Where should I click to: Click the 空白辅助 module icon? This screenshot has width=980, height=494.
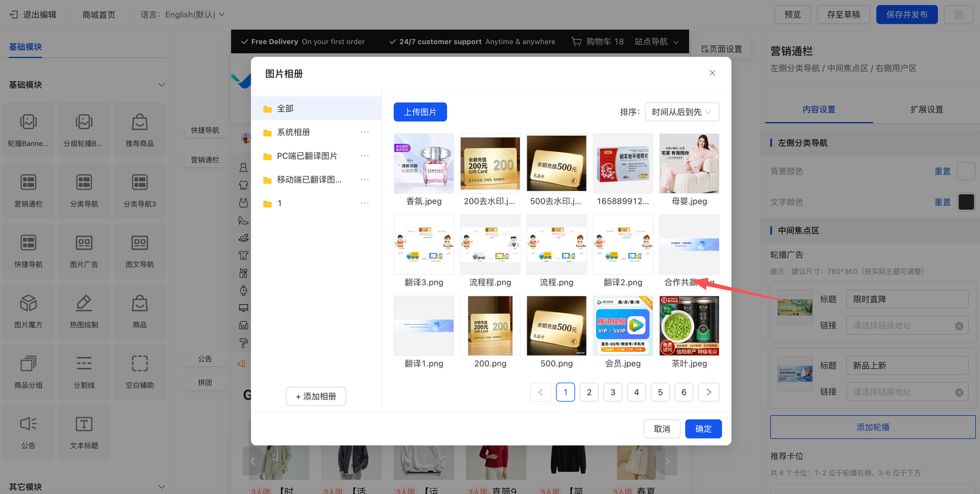(x=140, y=364)
